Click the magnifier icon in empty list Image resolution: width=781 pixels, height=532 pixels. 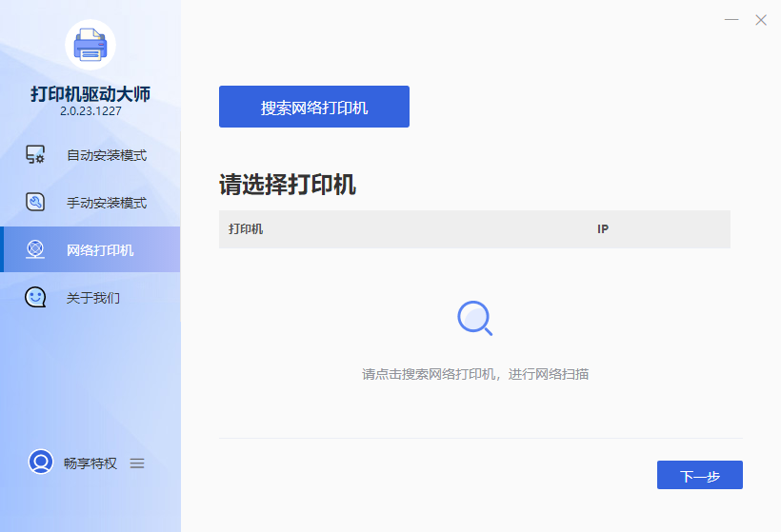click(x=474, y=318)
